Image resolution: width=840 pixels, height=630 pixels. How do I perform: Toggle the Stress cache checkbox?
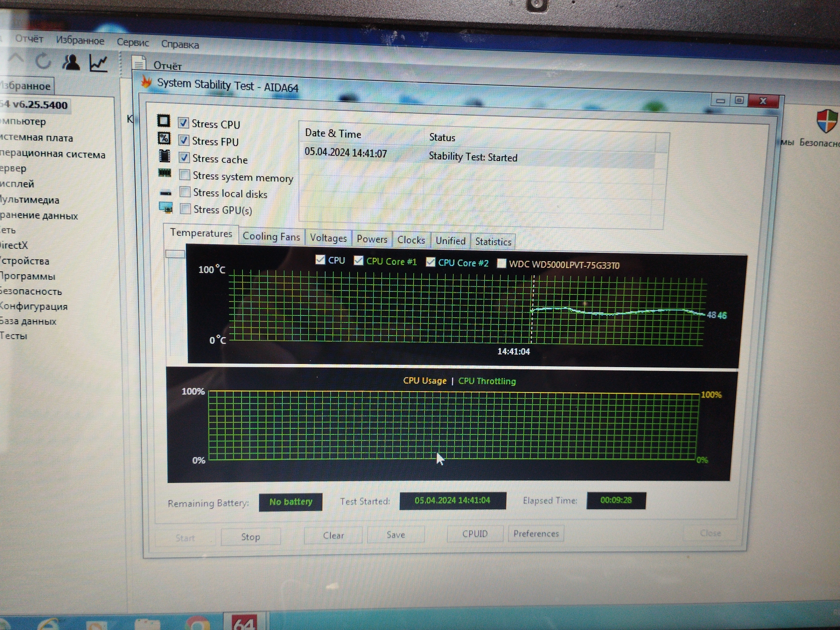pos(184,157)
